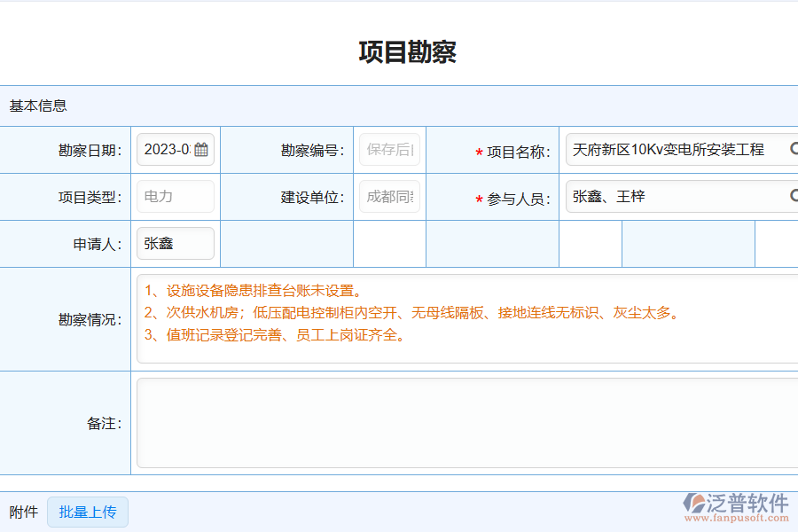Select the 勘察日期 date input box
This screenshot has width=798, height=532.
coord(168,149)
